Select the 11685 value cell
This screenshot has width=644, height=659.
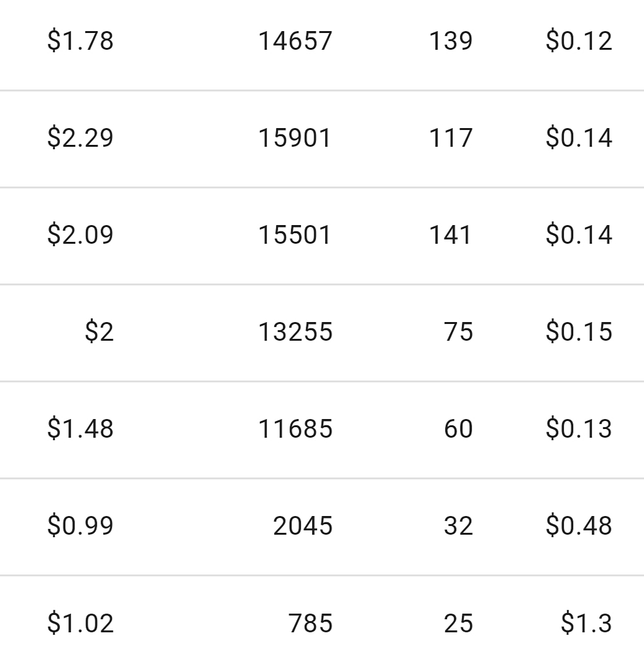click(x=295, y=429)
